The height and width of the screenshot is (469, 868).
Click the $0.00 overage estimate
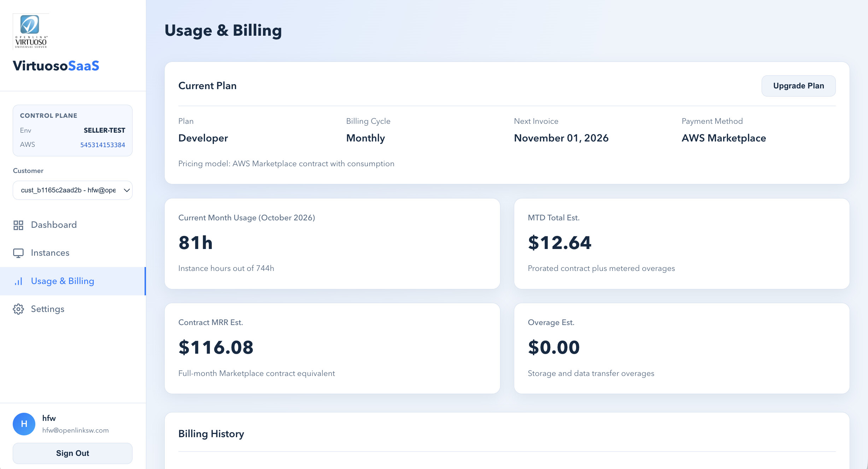[554, 348]
